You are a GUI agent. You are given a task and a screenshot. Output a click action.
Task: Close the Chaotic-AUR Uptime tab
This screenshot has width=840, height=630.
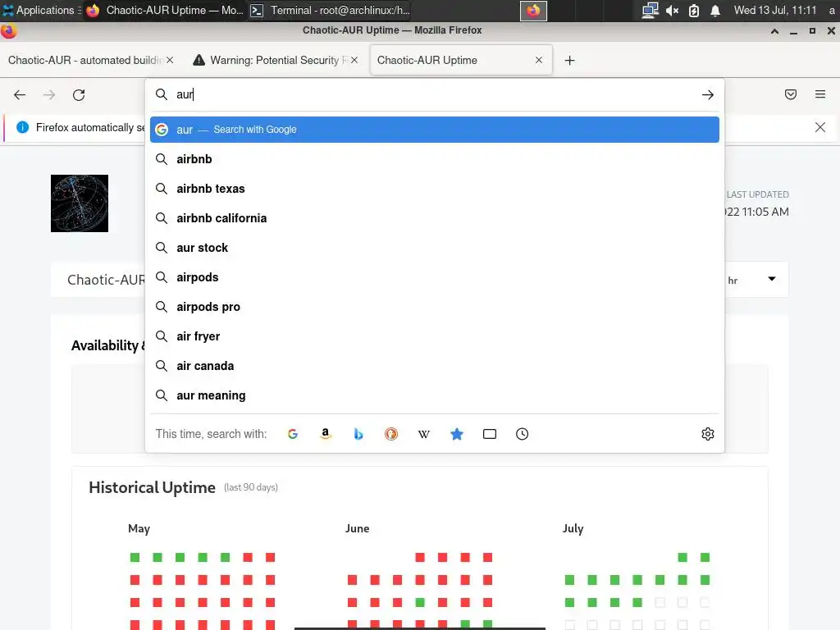[539, 60]
